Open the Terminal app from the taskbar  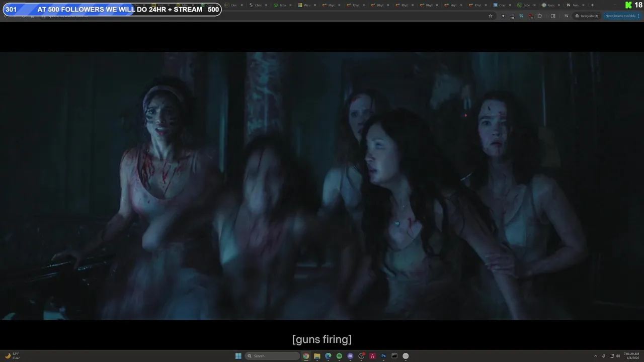[394, 356]
